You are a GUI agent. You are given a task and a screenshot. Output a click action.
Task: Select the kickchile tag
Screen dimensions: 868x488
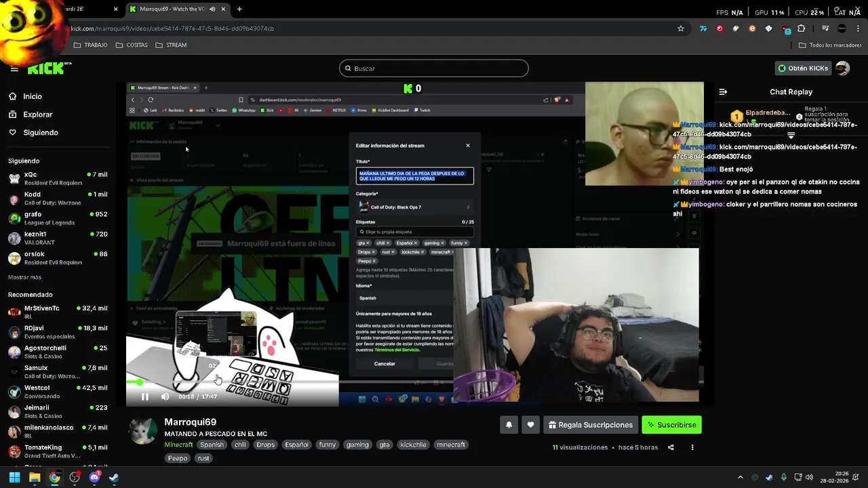(413, 445)
